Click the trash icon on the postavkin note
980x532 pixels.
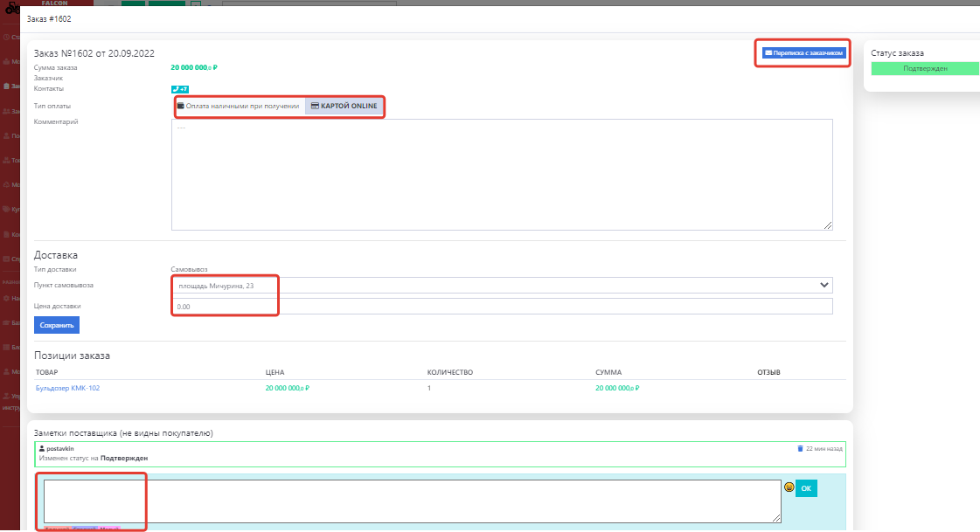tap(799, 448)
